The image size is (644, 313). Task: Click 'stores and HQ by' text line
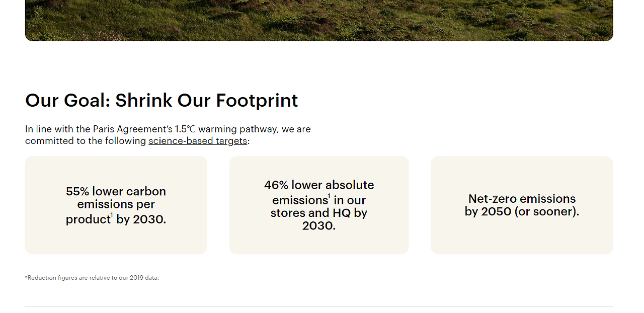tap(319, 213)
